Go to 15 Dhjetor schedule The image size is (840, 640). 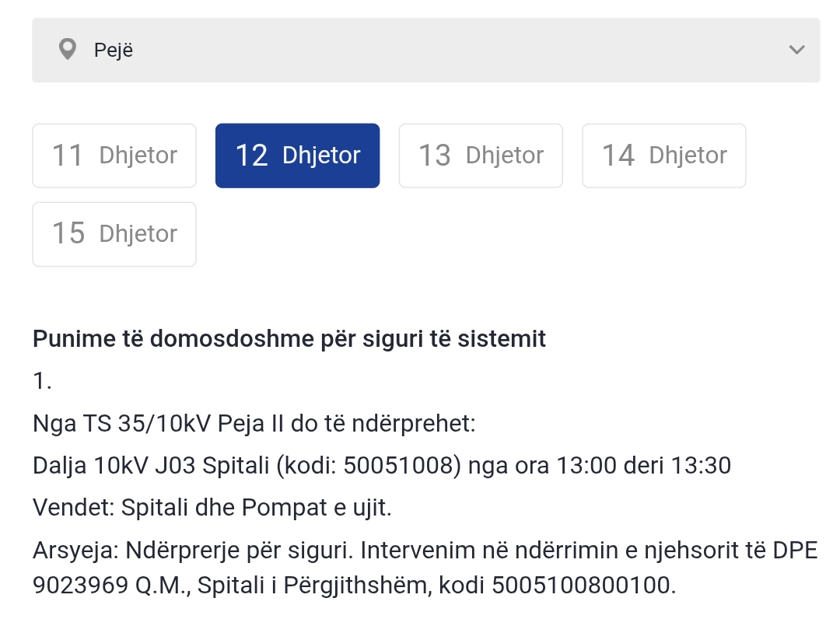(x=114, y=234)
